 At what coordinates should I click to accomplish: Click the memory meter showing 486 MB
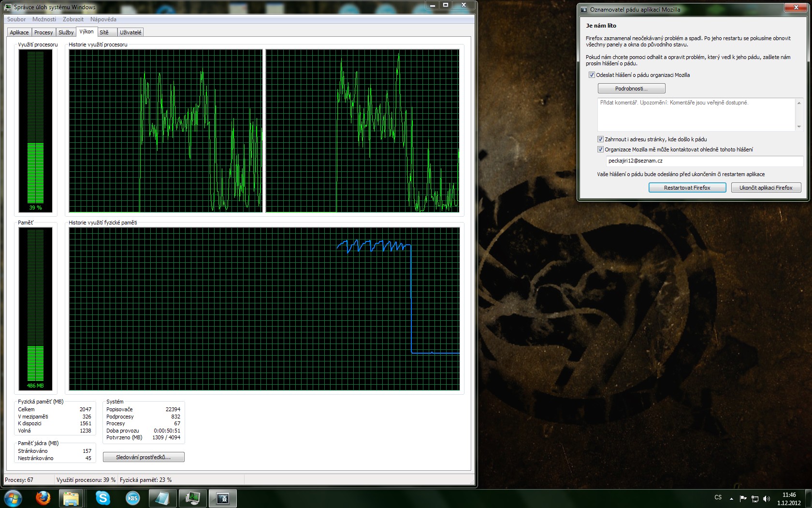pos(36,309)
